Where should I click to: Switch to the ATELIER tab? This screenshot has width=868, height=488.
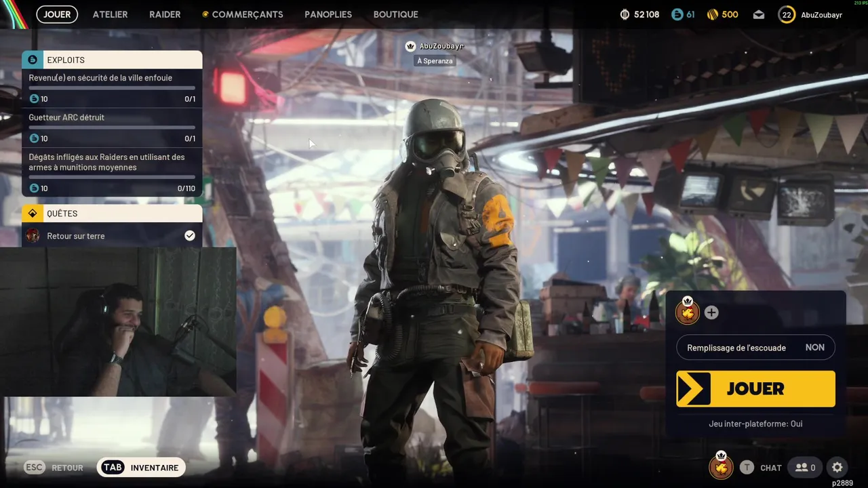[110, 14]
